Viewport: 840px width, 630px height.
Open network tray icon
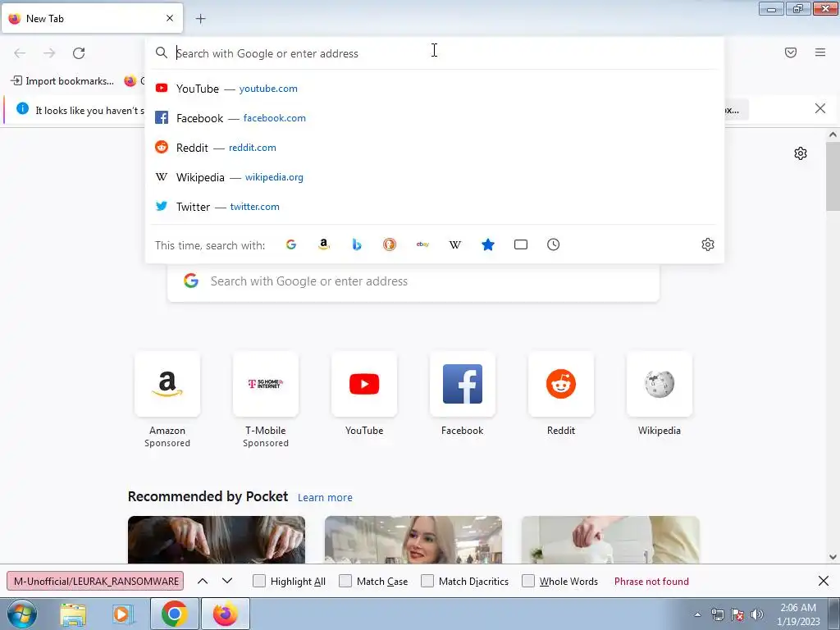pos(717,614)
